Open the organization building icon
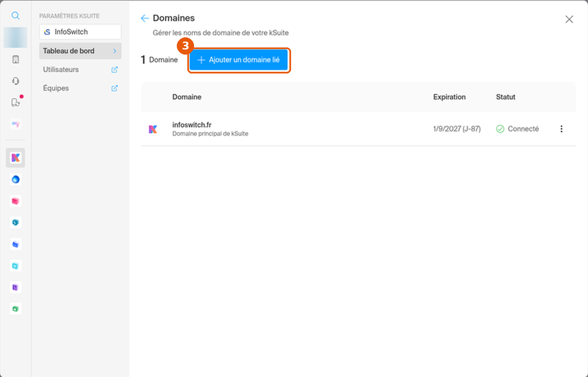Image resolution: width=588 pixels, height=377 pixels. (16, 59)
